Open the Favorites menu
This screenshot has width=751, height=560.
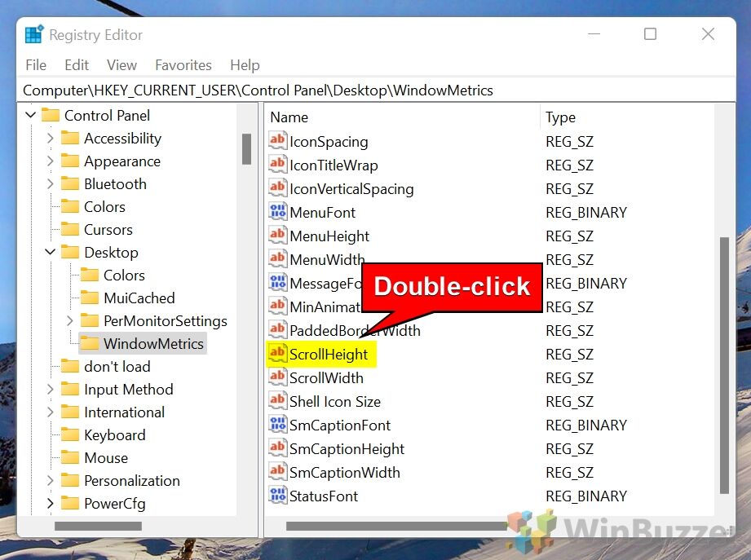click(x=183, y=65)
